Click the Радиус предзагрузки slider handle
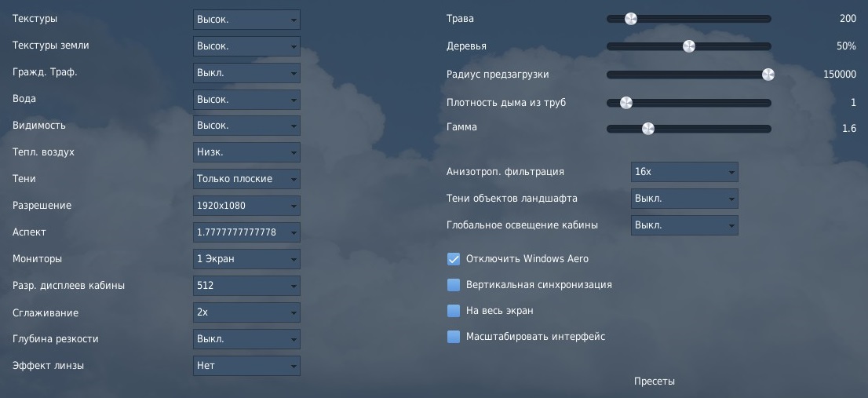Screen dimensions: 868x398 pyautogui.click(x=768, y=74)
